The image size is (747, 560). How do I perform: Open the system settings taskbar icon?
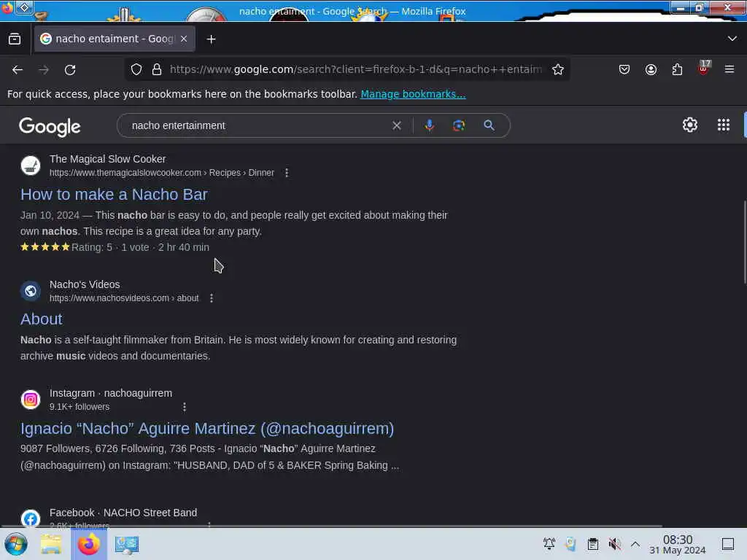click(x=126, y=545)
